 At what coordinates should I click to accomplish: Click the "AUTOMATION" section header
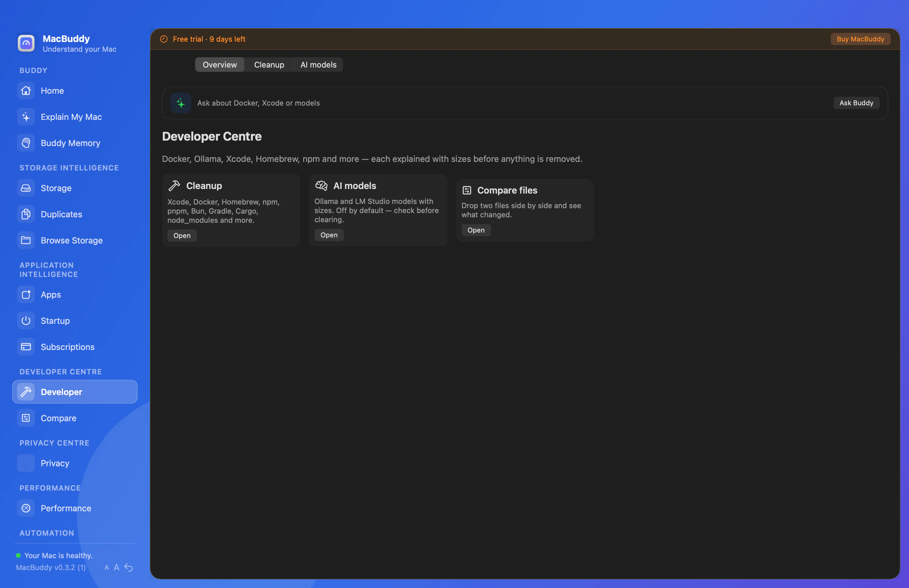(x=47, y=533)
